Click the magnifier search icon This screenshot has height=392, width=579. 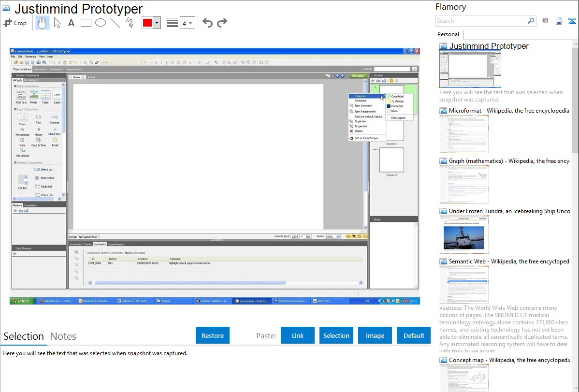pyautogui.click(x=531, y=21)
